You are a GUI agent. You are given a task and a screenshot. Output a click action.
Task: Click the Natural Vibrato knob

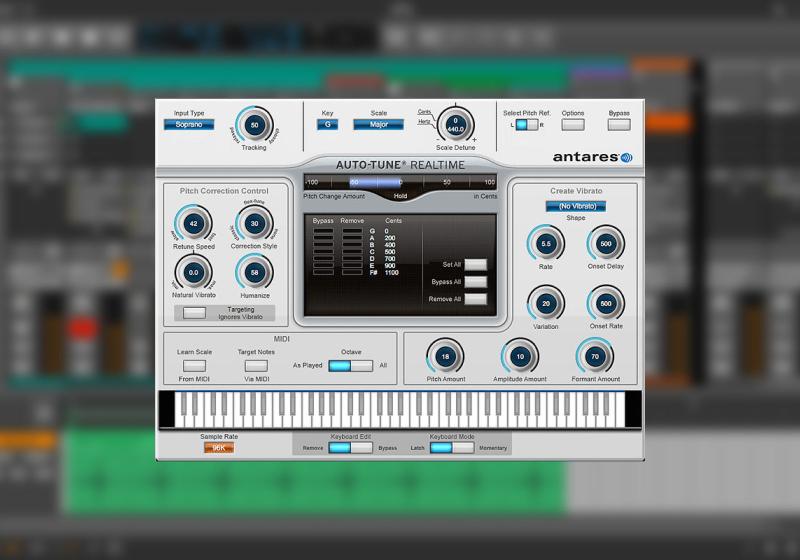(x=194, y=272)
